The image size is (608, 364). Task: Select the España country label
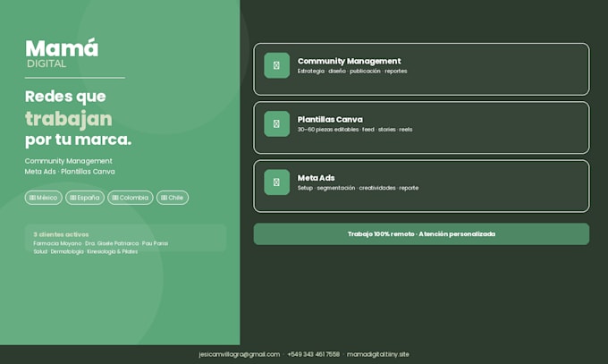click(x=89, y=198)
